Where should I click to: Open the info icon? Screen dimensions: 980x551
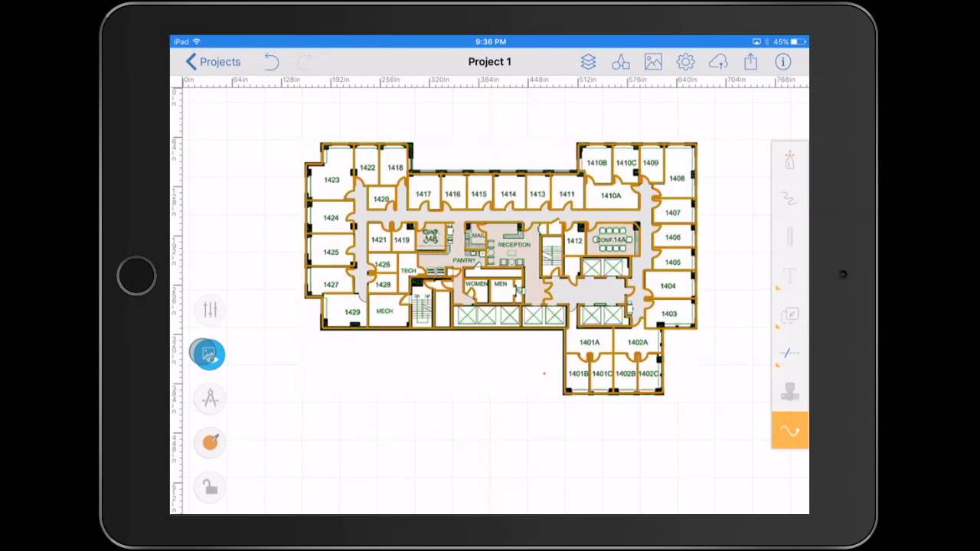click(x=783, y=62)
